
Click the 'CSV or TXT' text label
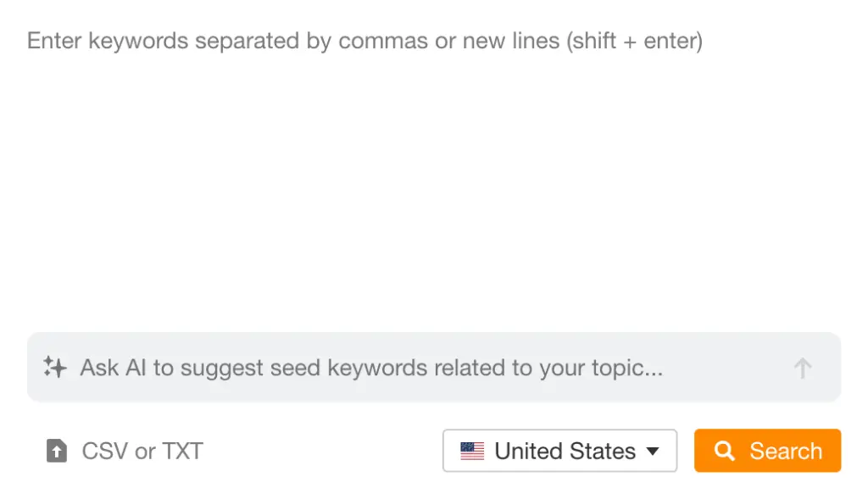(x=142, y=451)
